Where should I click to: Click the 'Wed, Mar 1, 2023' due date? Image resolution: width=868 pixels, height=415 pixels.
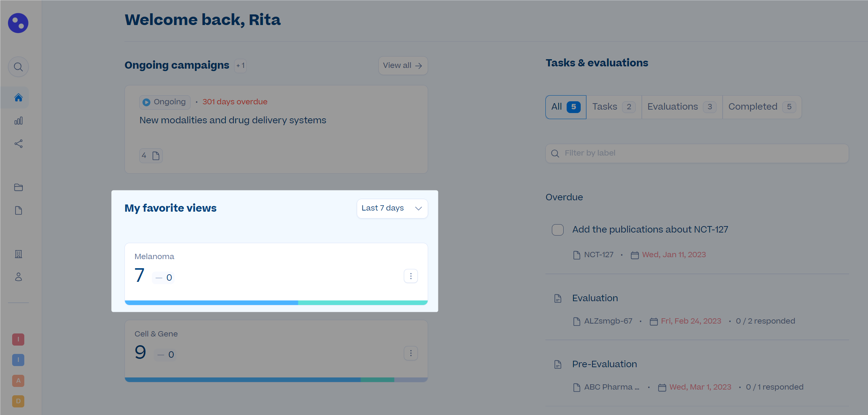click(x=700, y=387)
